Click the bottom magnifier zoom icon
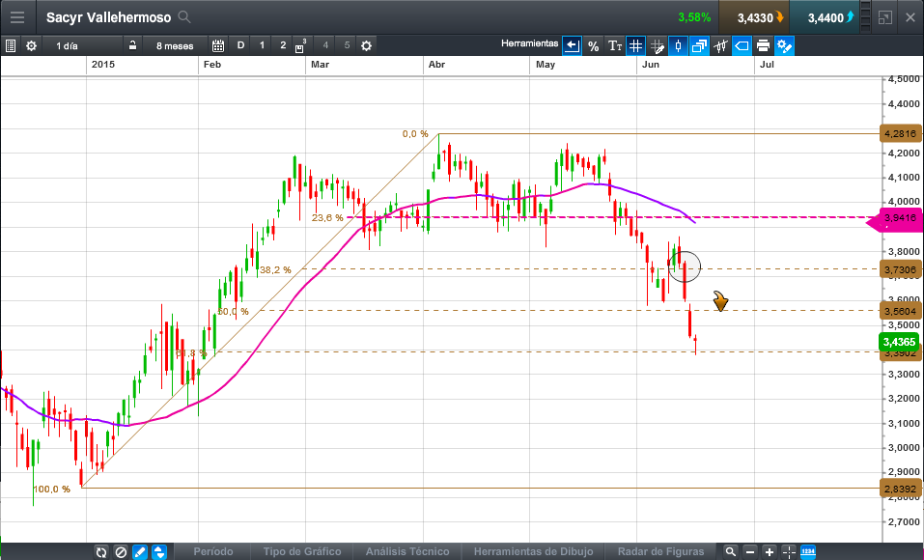The height and width of the screenshot is (560, 924). [x=730, y=551]
